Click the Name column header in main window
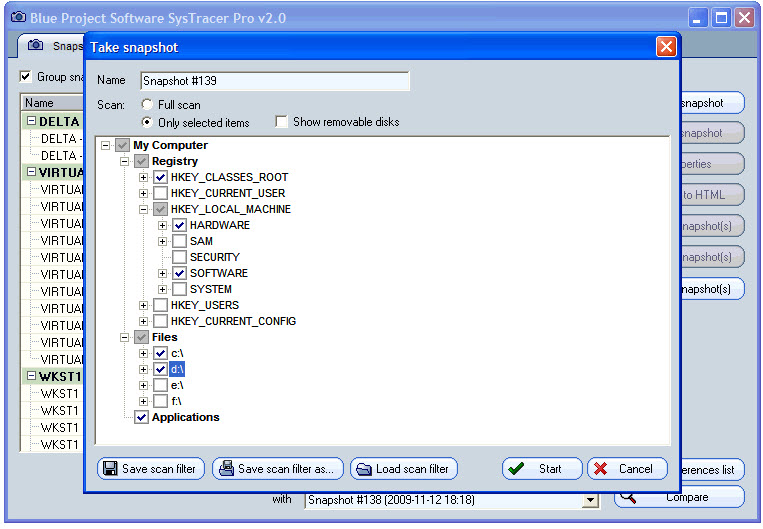Screen dimensions: 763x529 click(x=52, y=103)
